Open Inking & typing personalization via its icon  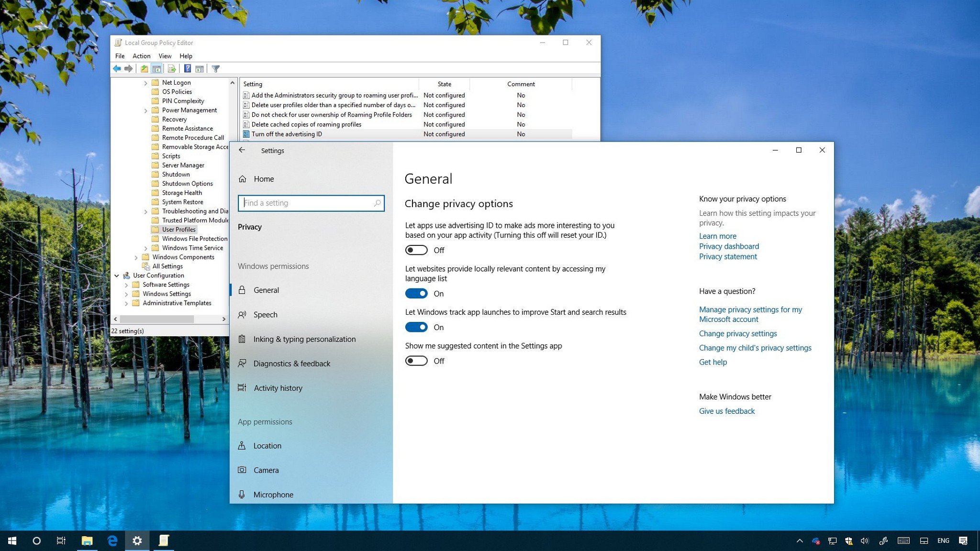tap(242, 339)
